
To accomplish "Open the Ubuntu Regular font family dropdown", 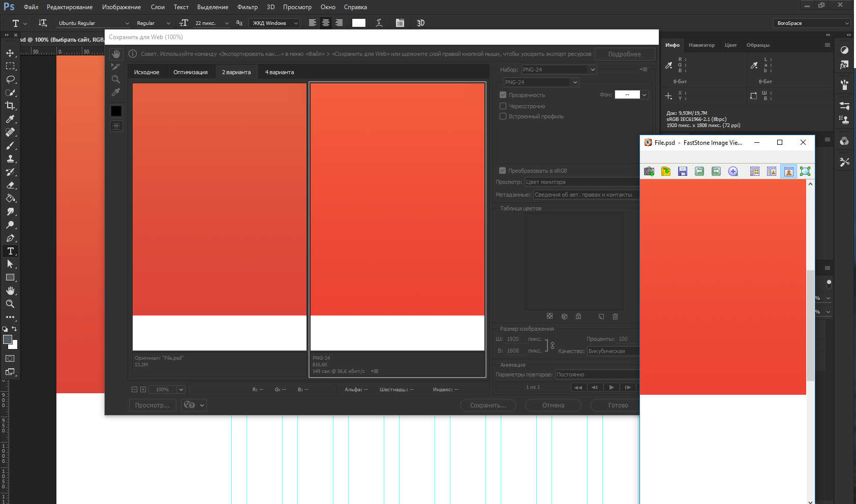I will 94,23.
